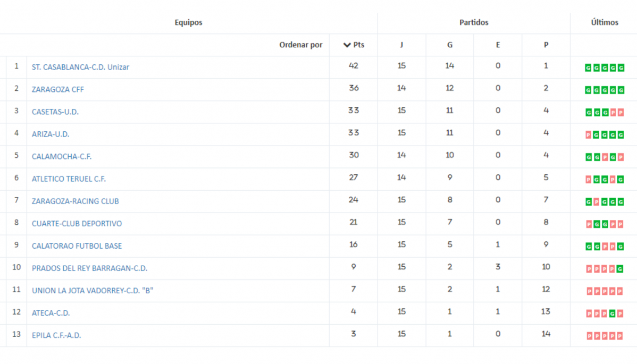Viewport: 637px width, 364px height.
Task: Open ZARAGOZA CFF team page
Action: coord(57,89)
